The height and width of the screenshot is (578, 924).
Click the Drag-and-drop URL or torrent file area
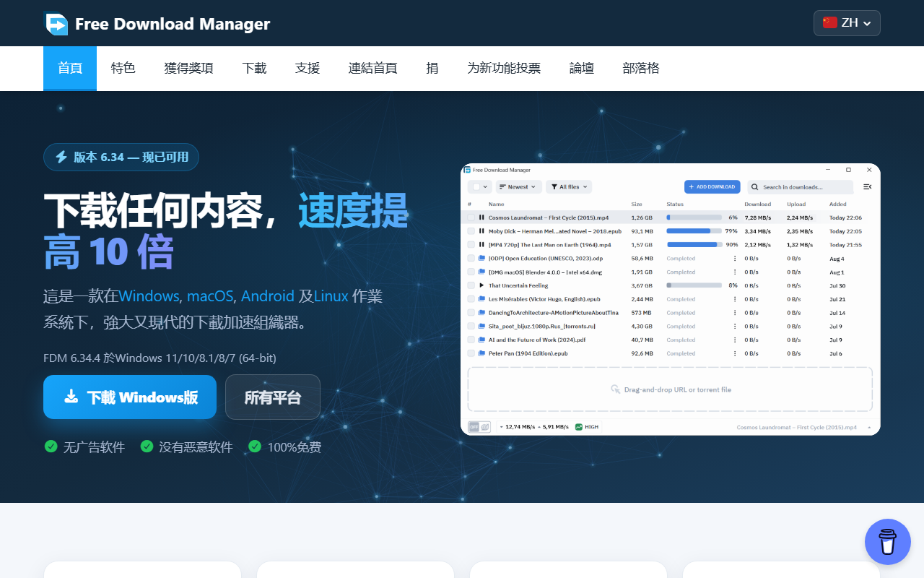[x=670, y=389]
